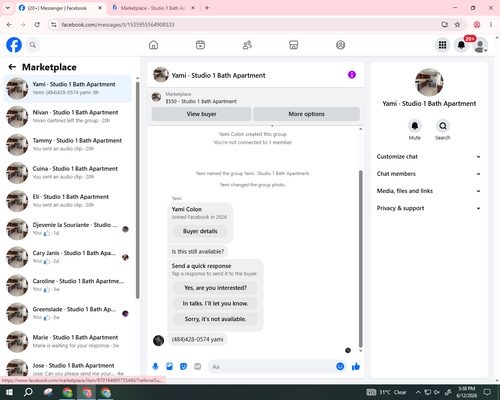
Task: Click the More options button
Action: point(306,114)
